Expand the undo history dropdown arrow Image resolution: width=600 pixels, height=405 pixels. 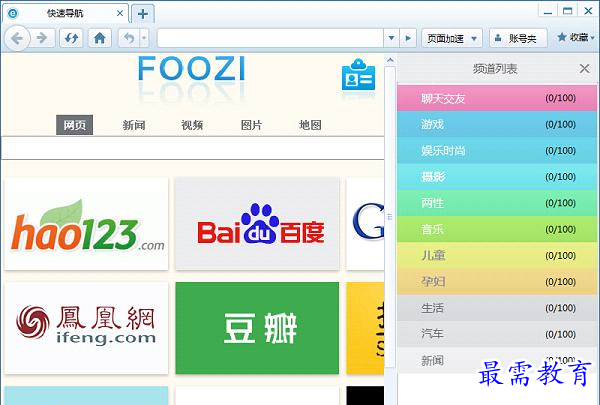144,38
